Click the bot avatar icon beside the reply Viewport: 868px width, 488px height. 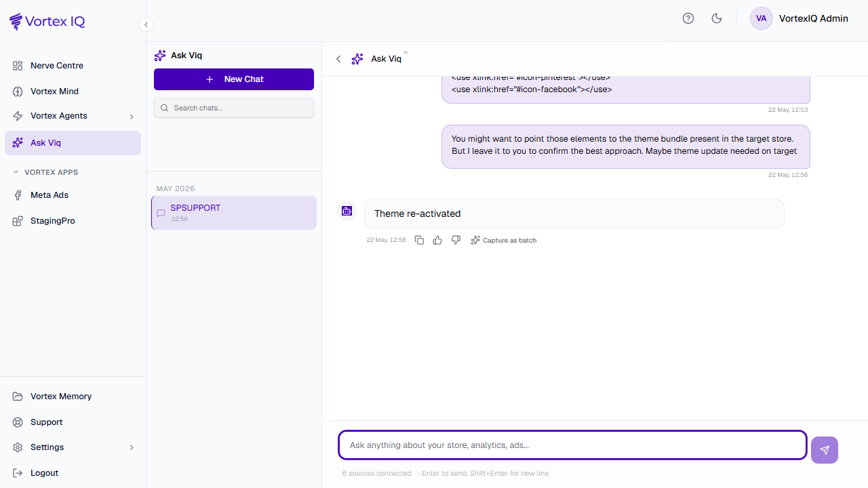347,211
